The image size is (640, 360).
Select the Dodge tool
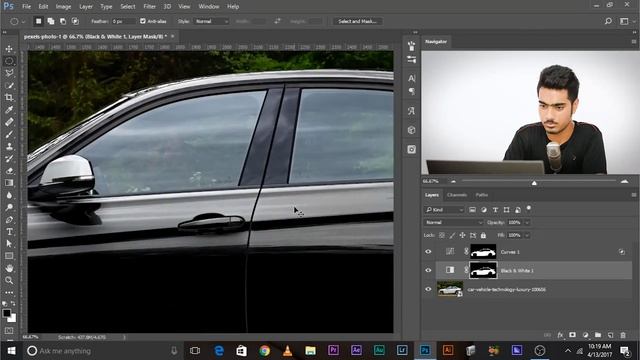pyautogui.click(x=9, y=207)
